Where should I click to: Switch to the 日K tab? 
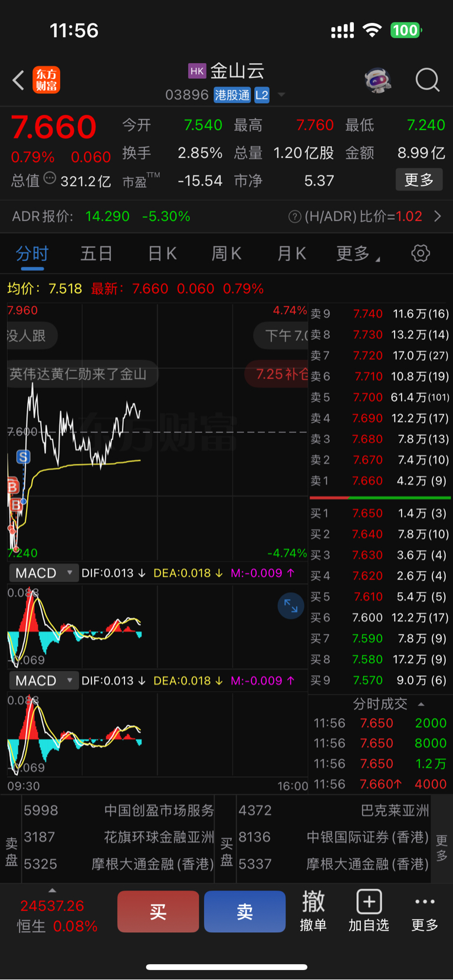(162, 254)
